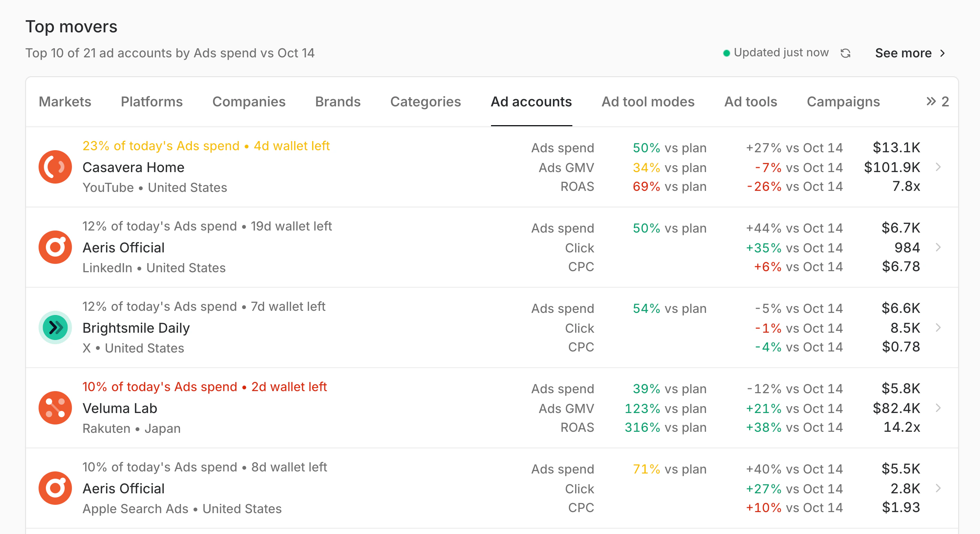Viewport: 980px width, 534px height.
Task: Click the Veluma Lab account logo
Action: pos(55,408)
